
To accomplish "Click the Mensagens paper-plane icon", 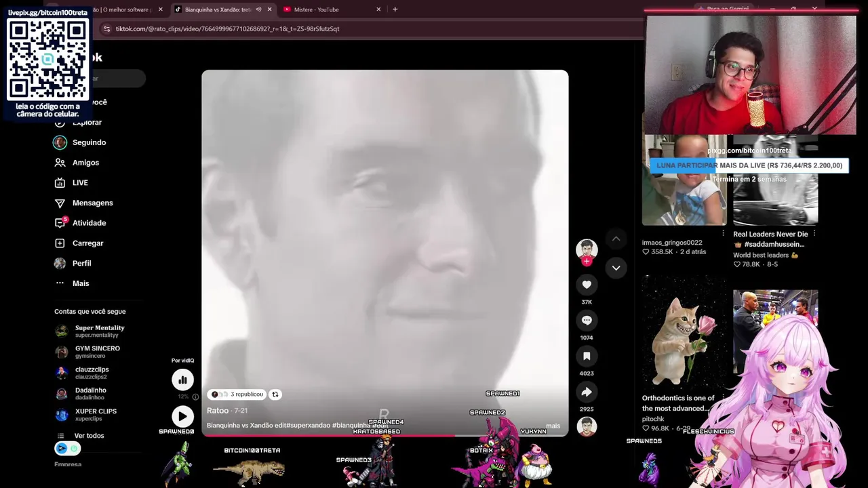I will (60, 203).
